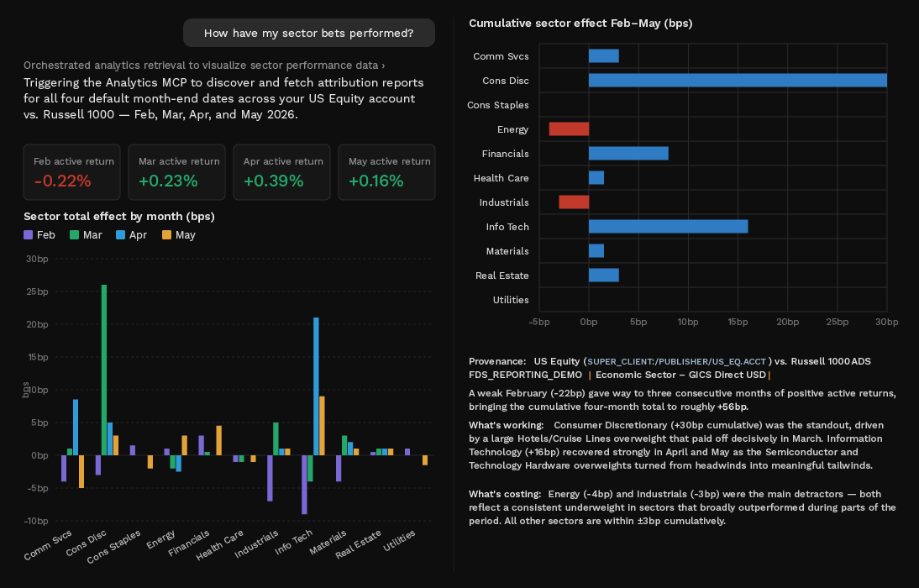The width and height of the screenshot is (919, 588).
Task: Click the 'Sector total effect by month (bps)' title
Action: point(119,217)
